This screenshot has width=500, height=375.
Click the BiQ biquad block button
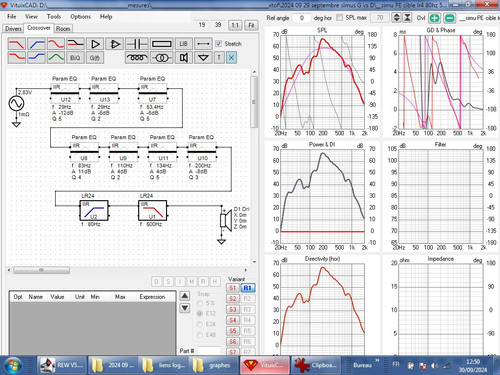click(x=75, y=58)
